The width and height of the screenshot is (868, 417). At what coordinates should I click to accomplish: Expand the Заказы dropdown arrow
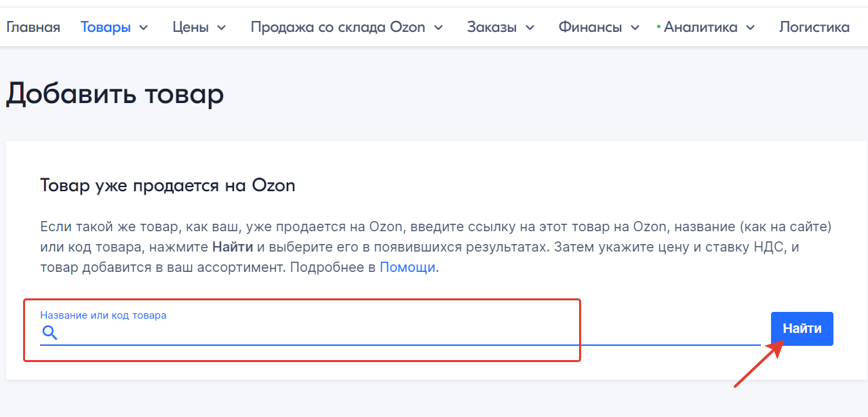click(530, 28)
